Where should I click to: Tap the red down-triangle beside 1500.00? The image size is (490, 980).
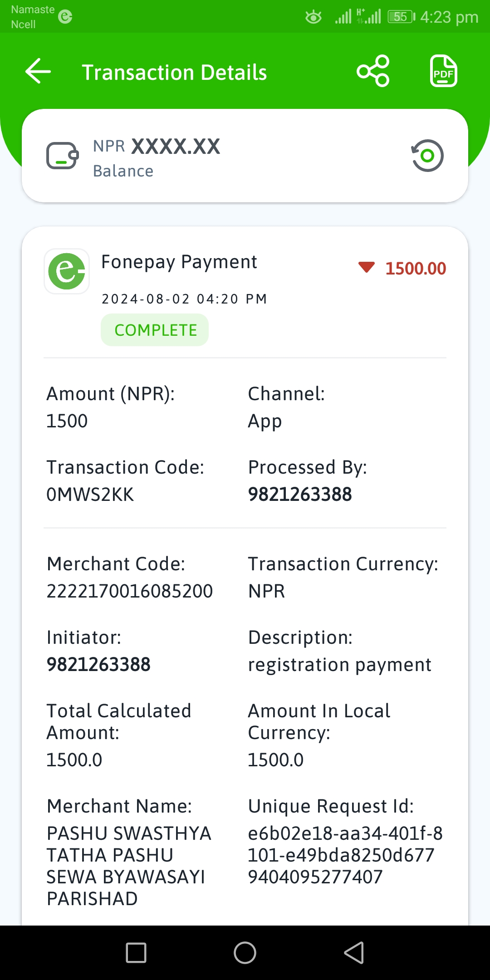point(367,267)
